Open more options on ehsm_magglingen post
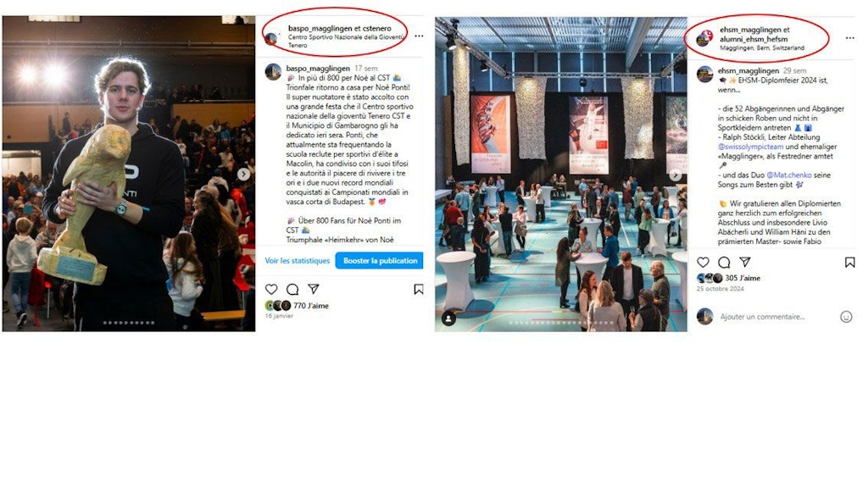Viewport: 868px width, 488px height. coord(849,37)
